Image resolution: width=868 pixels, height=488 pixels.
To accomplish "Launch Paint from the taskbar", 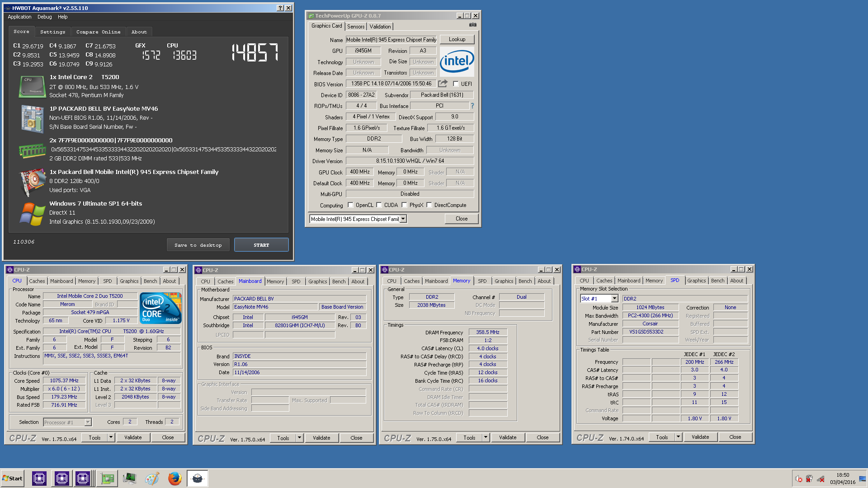I will [152, 479].
